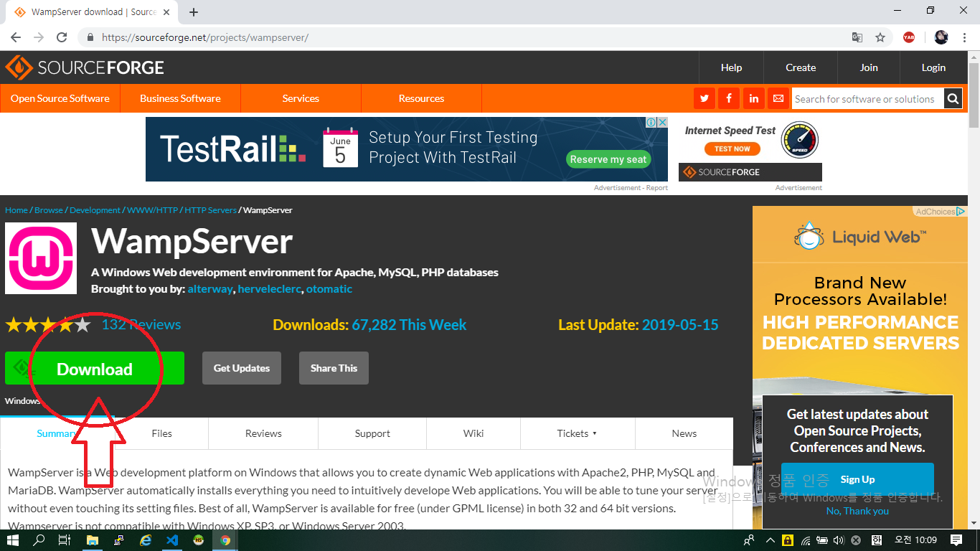
Task: Click the Browse breadcrumb link
Action: coord(49,210)
